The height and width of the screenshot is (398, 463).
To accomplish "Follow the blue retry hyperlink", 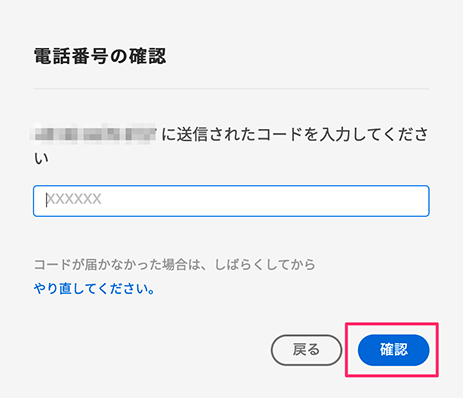I will [x=94, y=288].
